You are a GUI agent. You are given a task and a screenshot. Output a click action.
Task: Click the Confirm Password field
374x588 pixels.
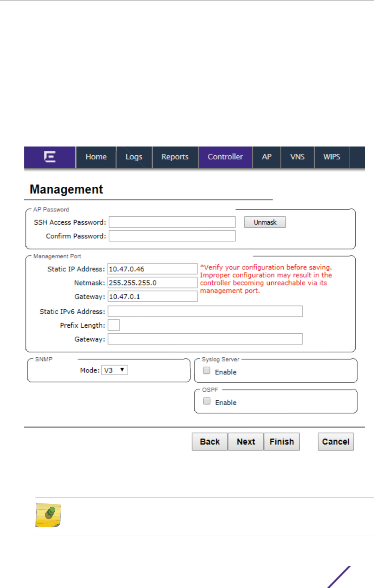tap(172, 236)
